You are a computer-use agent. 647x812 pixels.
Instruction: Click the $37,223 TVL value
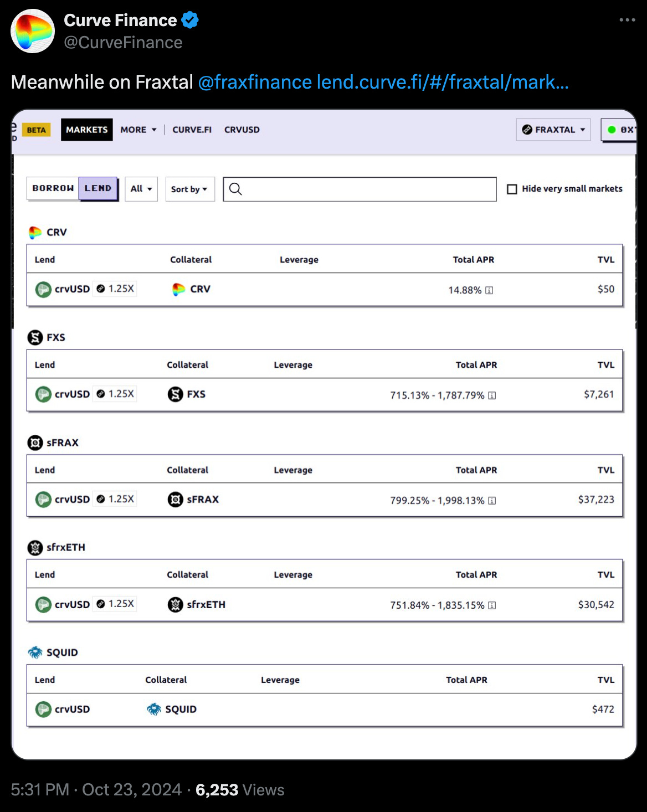[596, 500]
